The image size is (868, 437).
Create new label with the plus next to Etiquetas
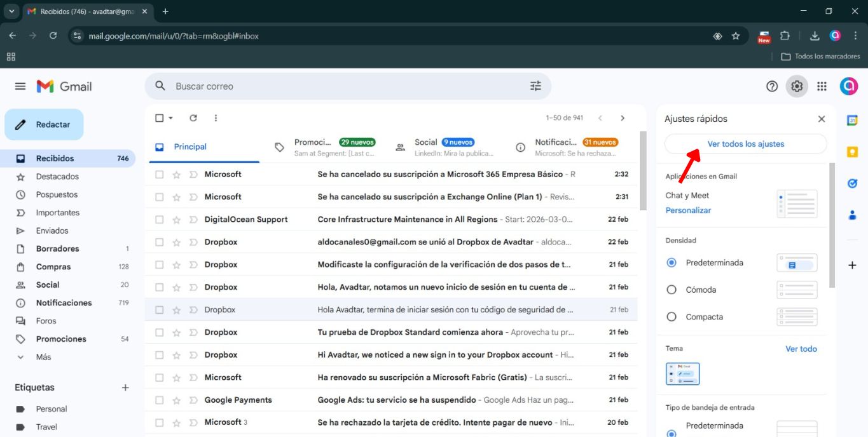(x=125, y=387)
